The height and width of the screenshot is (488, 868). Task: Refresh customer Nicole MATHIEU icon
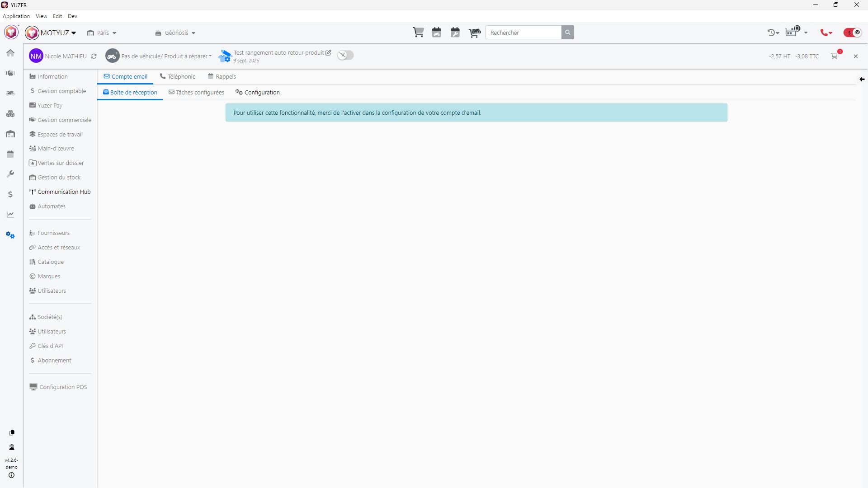pos(94,56)
